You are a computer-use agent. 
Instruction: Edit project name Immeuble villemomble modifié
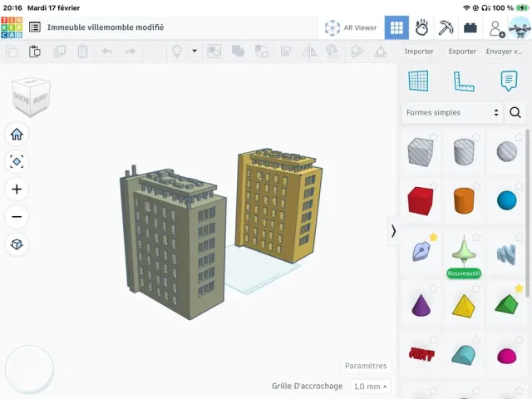click(106, 27)
